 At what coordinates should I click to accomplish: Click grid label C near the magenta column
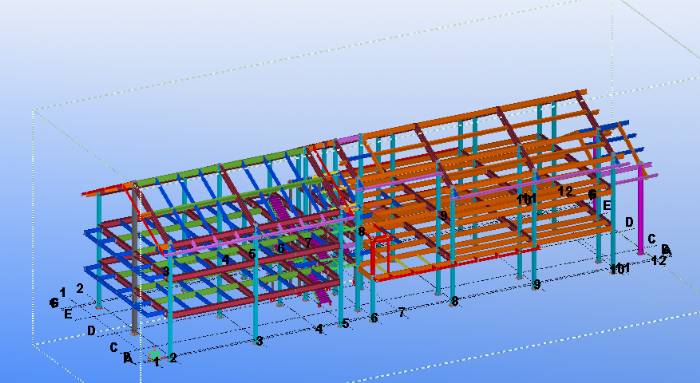(x=651, y=239)
